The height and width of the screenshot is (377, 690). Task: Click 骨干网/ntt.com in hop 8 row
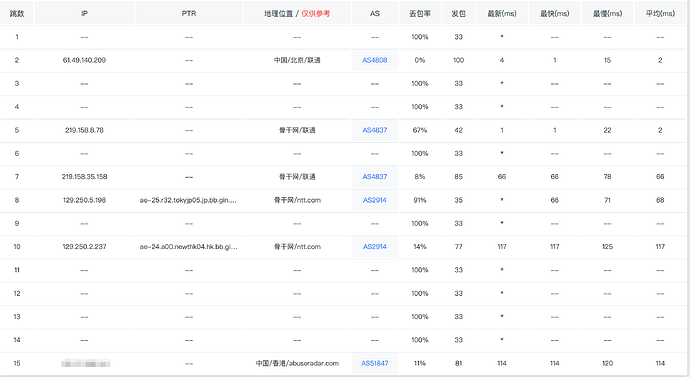[x=297, y=200]
